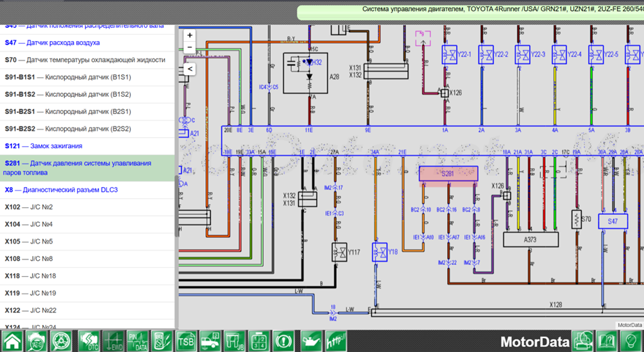Click Y117 valve symbol on diagram
Screen dimensions: 644x352
339,252
